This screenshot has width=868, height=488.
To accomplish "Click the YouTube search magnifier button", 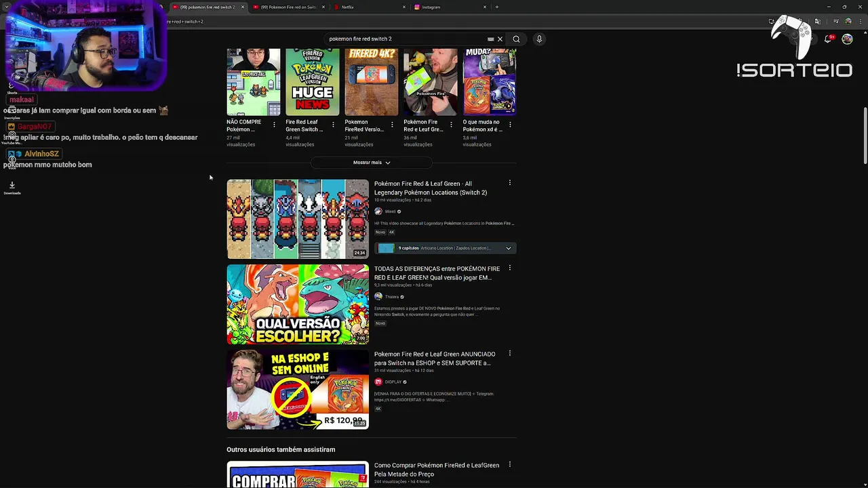I will (516, 39).
